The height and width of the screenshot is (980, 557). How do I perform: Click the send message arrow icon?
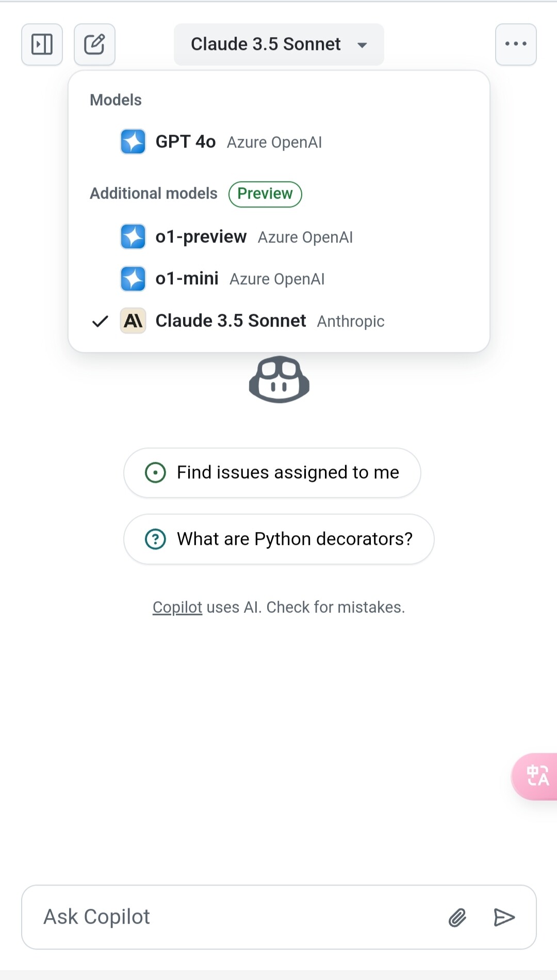pos(504,918)
